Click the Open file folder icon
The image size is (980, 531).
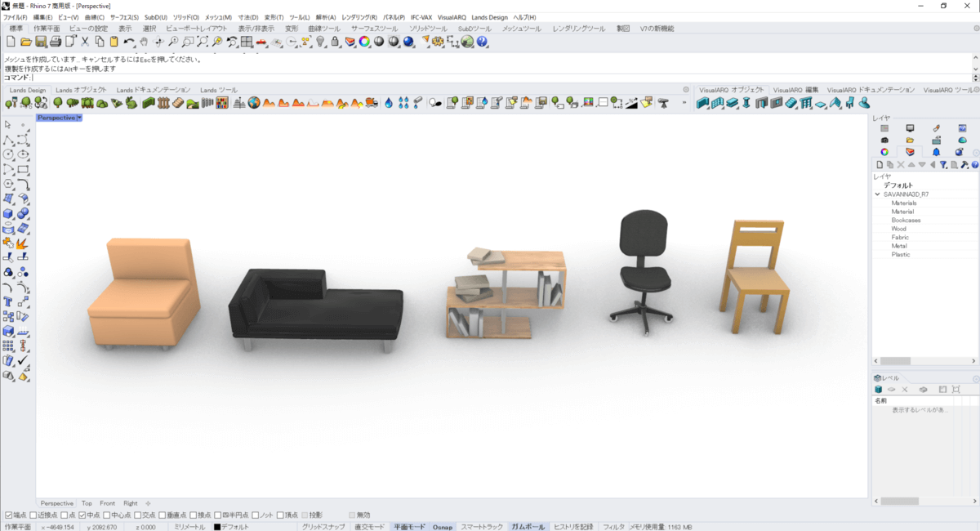point(26,41)
